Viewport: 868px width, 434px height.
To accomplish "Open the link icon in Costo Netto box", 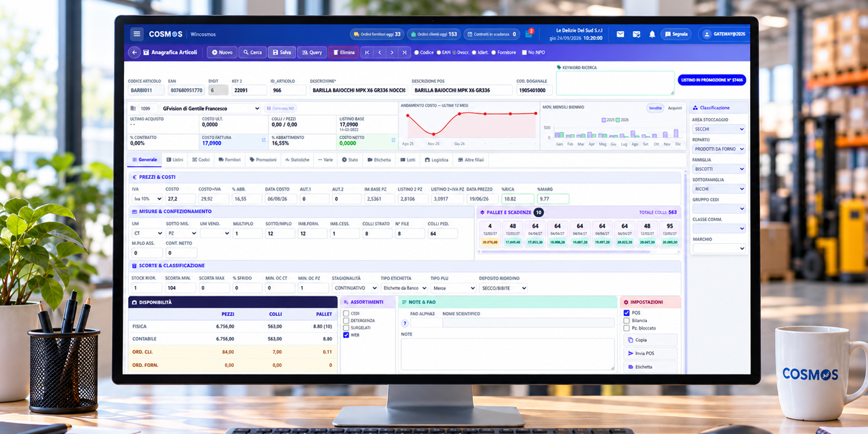I will click(393, 140).
